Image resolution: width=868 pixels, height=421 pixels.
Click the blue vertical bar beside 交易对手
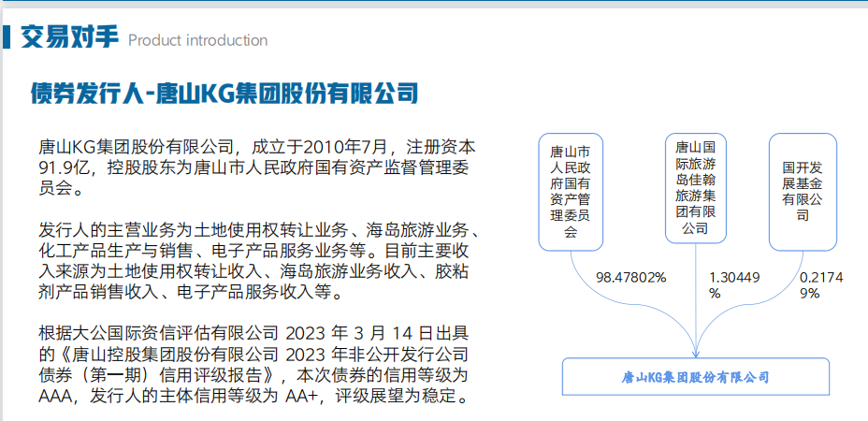[x=7, y=37]
